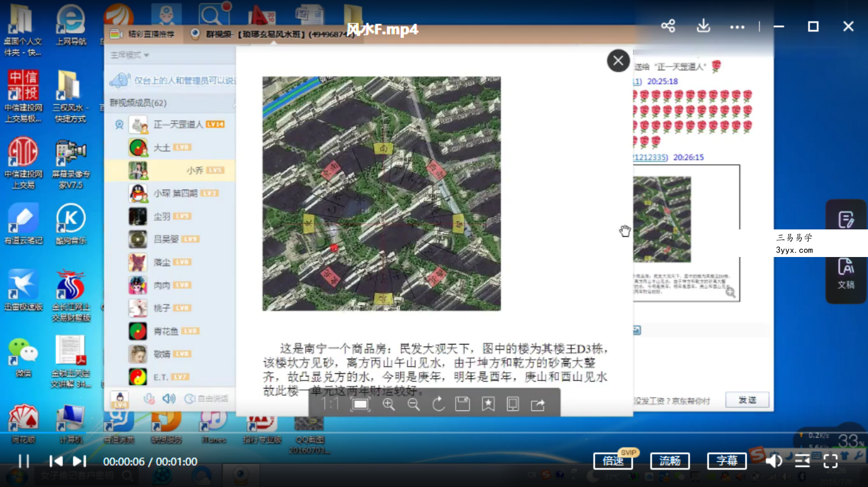Select member 肉肉 in the list
The height and width of the screenshot is (487, 868).
tap(170, 285)
